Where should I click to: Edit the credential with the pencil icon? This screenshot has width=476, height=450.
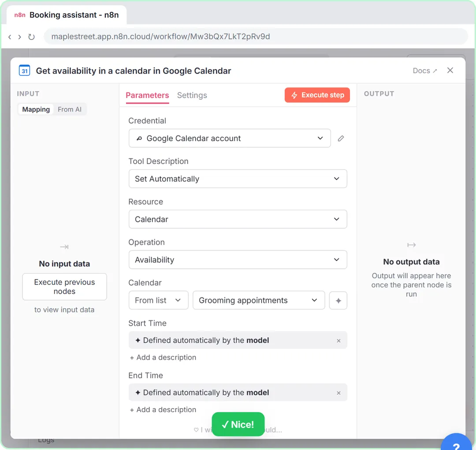[x=341, y=138]
